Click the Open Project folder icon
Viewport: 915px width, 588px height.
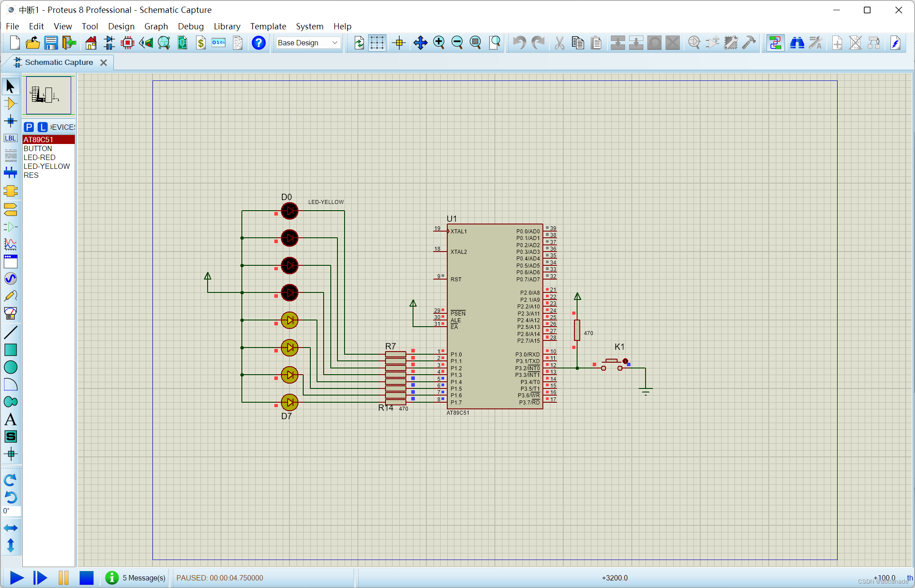click(x=33, y=43)
